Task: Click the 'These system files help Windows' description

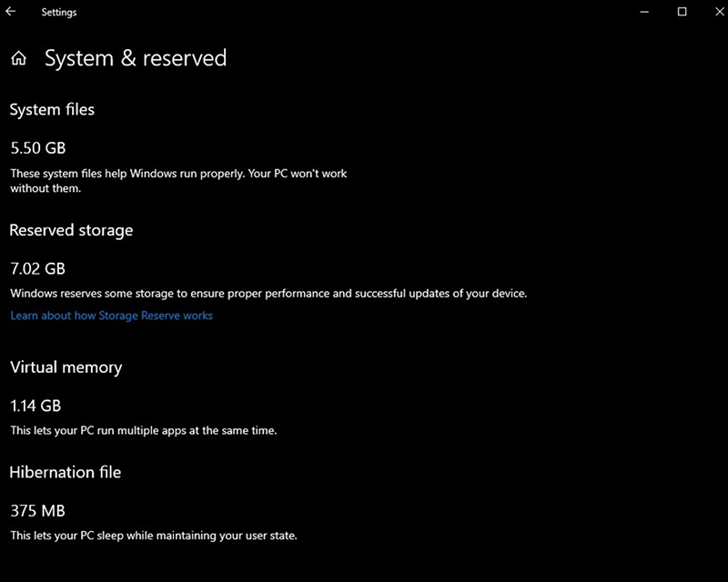Action: pyautogui.click(x=178, y=181)
